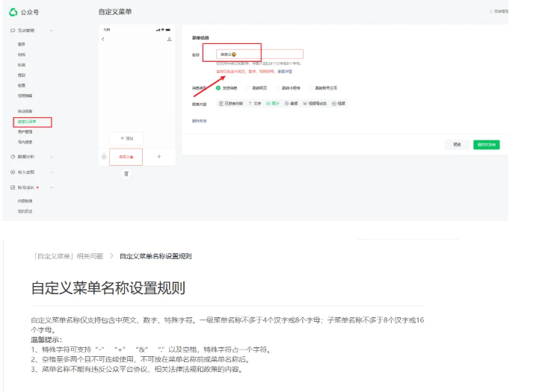Collapse the 互动管理 sidebar section

pyautogui.click(x=51, y=30)
